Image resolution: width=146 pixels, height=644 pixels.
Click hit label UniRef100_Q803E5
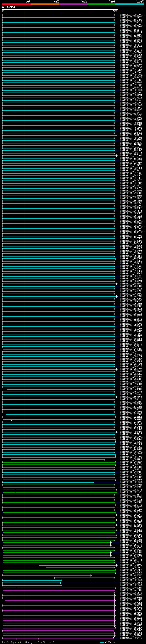click(131, 208)
